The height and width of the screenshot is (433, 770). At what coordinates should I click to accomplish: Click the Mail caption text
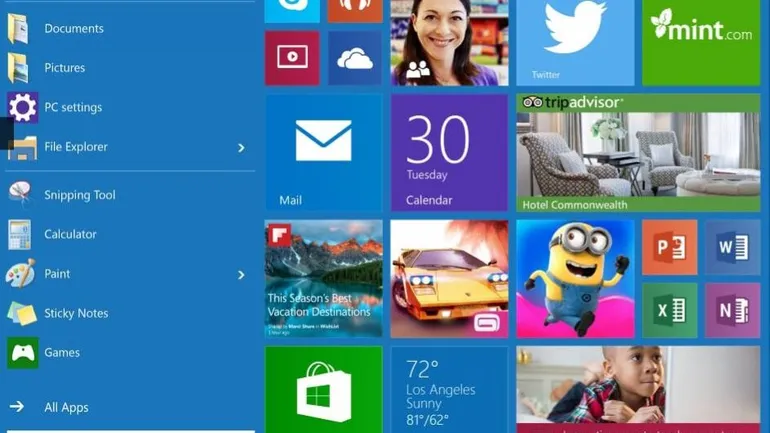[291, 200]
